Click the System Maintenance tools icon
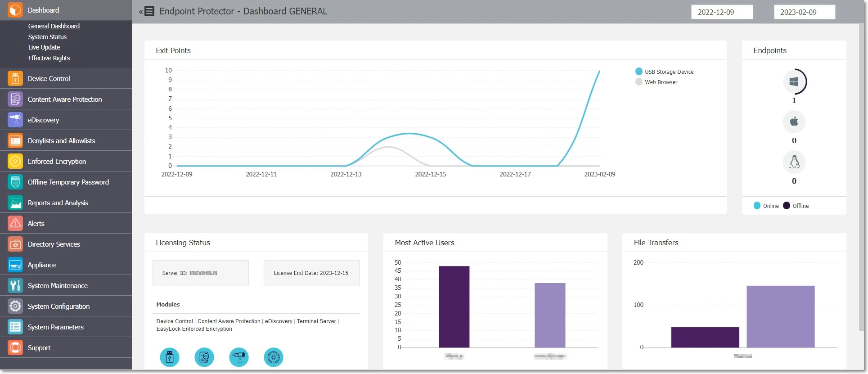The width and height of the screenshot is (868, 374). pyautogui.click(x=15, y=285)
